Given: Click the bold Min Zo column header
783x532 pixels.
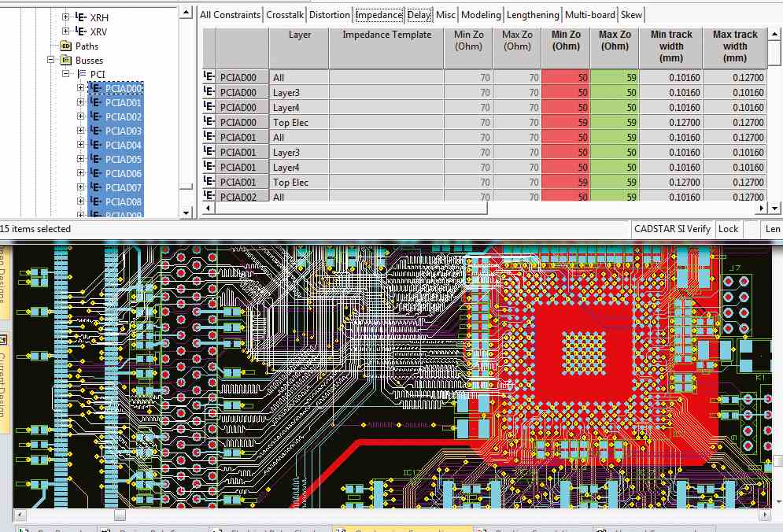Looking at the screenshot, I should coord(566,48).
